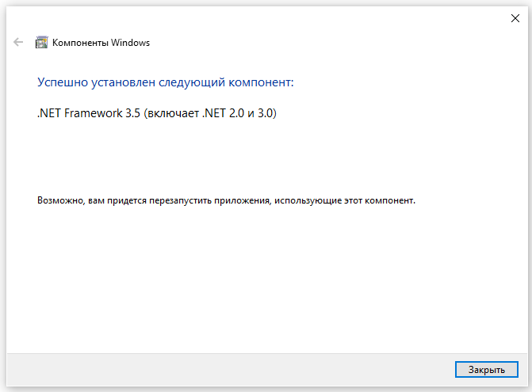
Task: Click the word придется in the notice
Action: [x=127, y=200]
